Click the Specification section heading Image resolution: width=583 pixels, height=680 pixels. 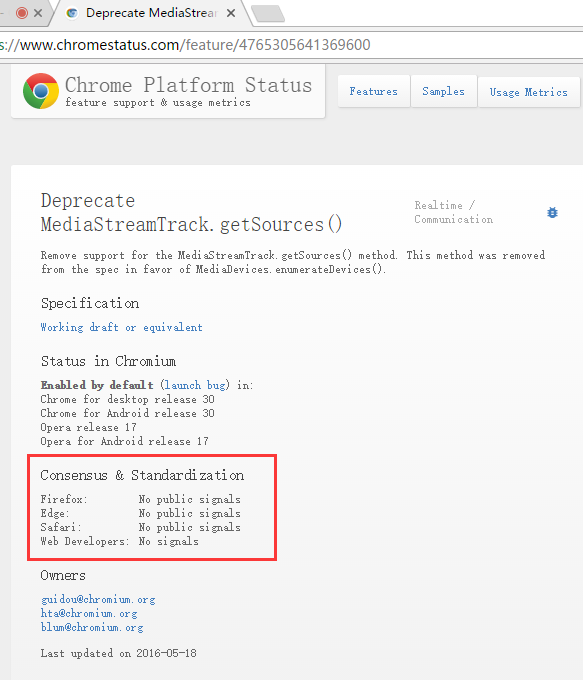tap(90, 303)
